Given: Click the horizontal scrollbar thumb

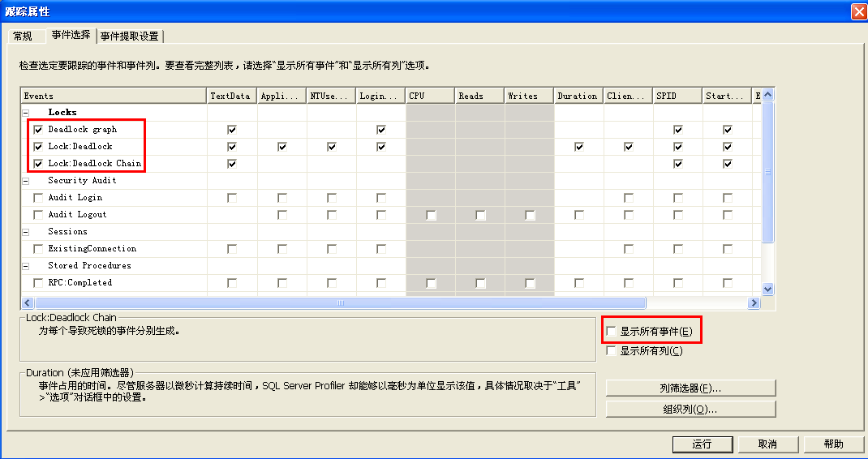Looking at the screenshot, I should point(341,302).
